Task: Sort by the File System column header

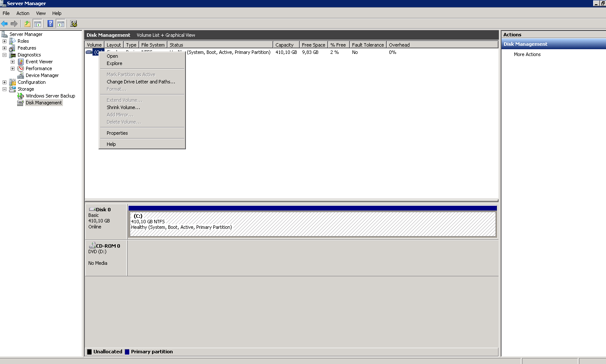Action: [153, 45]
